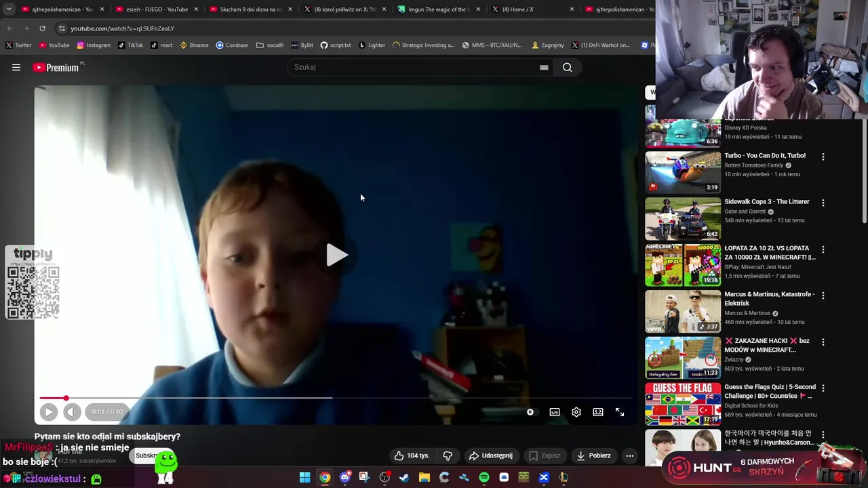Open Sidewalk Cops 3 - The Litterer video
Screen dimensions: 868x488
point(767,201)
